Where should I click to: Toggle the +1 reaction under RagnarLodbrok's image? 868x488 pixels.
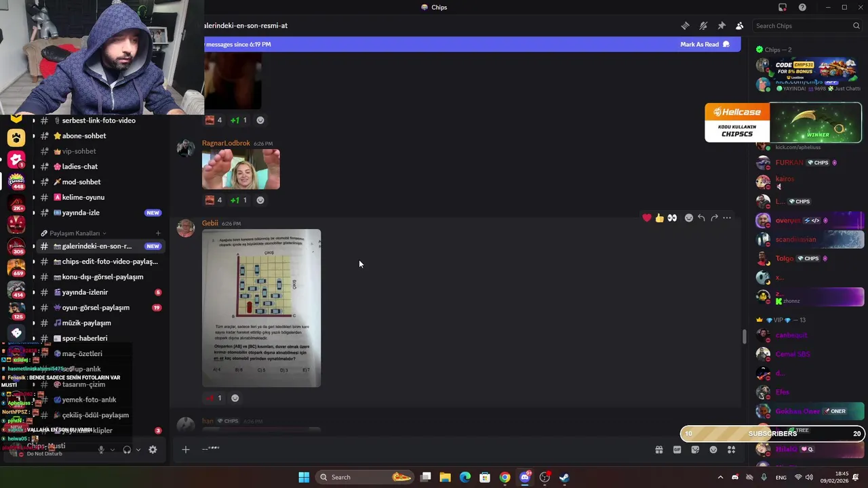tap(238, 200)
